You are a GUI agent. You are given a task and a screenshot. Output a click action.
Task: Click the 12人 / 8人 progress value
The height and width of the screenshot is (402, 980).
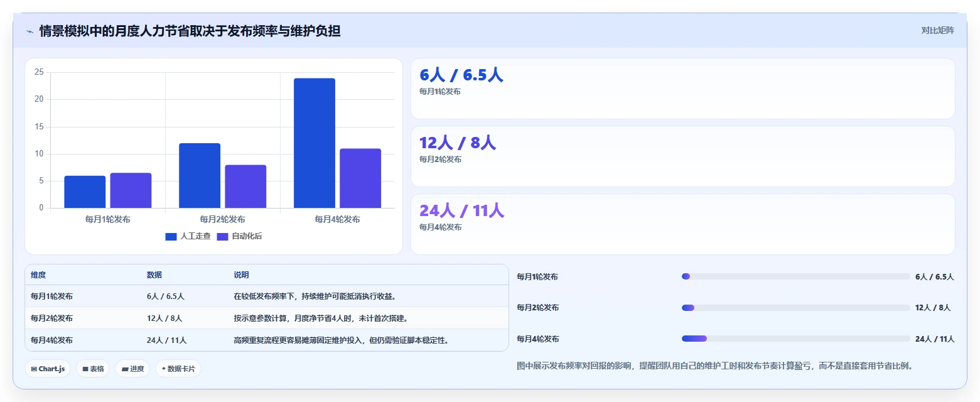(933, 308)
